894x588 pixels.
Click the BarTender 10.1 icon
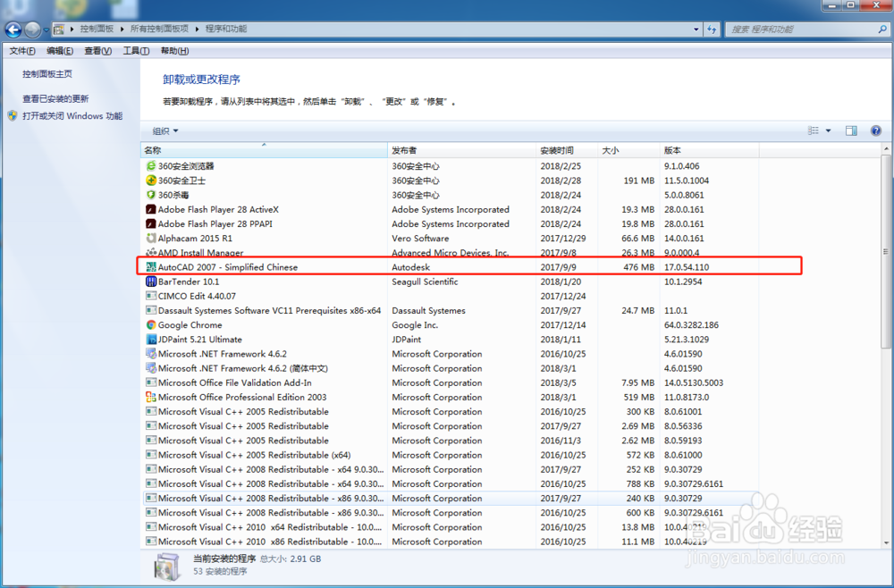point(150,281)
